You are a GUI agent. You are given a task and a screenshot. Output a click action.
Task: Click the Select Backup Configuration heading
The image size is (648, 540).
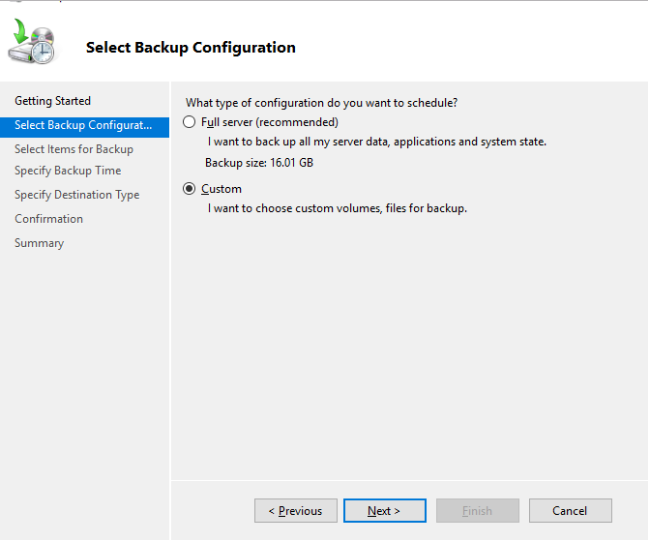tap(191, 48)
